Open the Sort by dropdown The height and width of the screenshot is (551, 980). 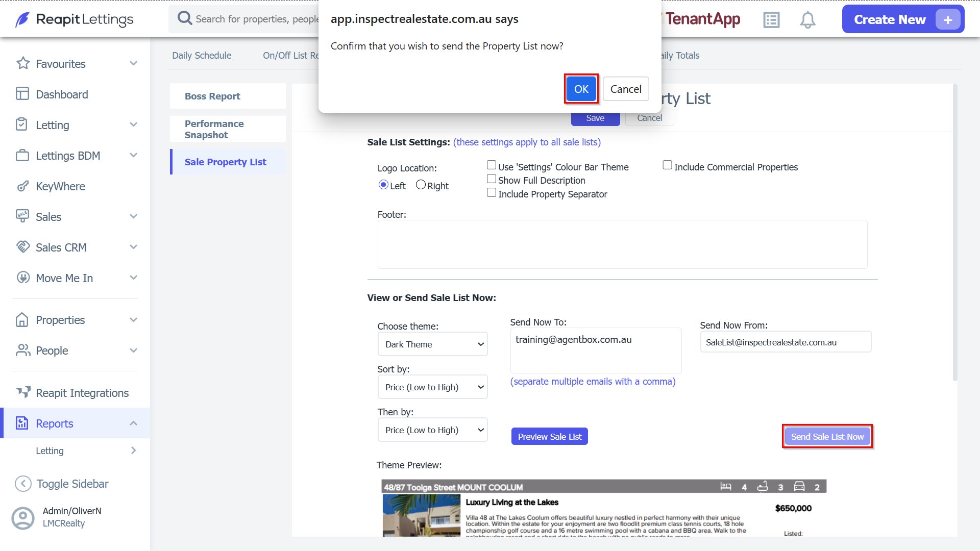[432, 387]
